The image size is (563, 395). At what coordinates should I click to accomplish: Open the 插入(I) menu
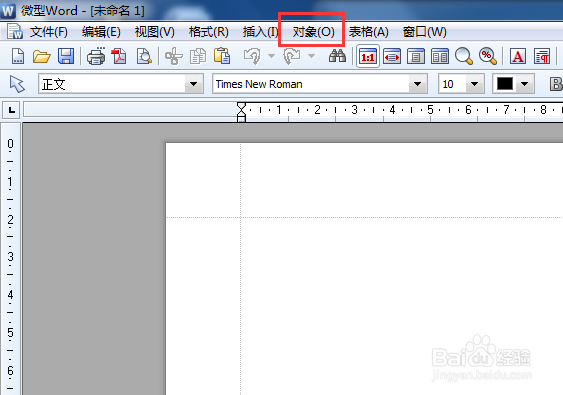(260, 32)
